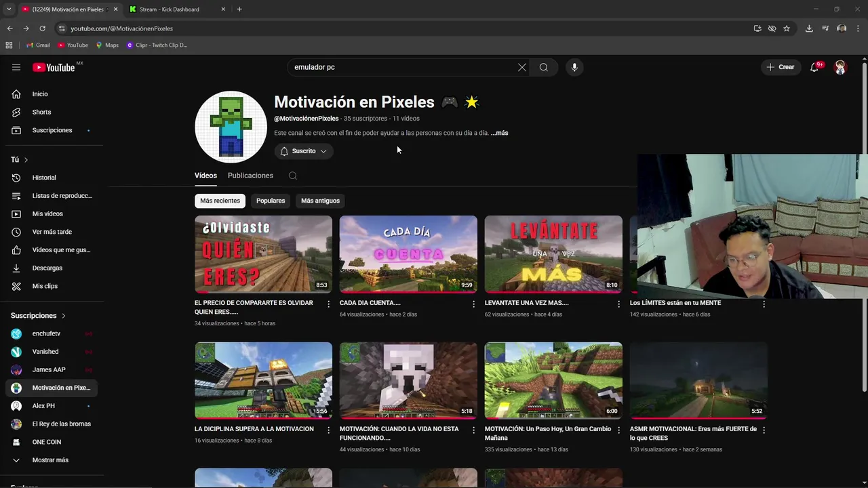868x488 pixels.
Task: Open Suscripciones in the sidebar
Action: (x=52, y=130)
